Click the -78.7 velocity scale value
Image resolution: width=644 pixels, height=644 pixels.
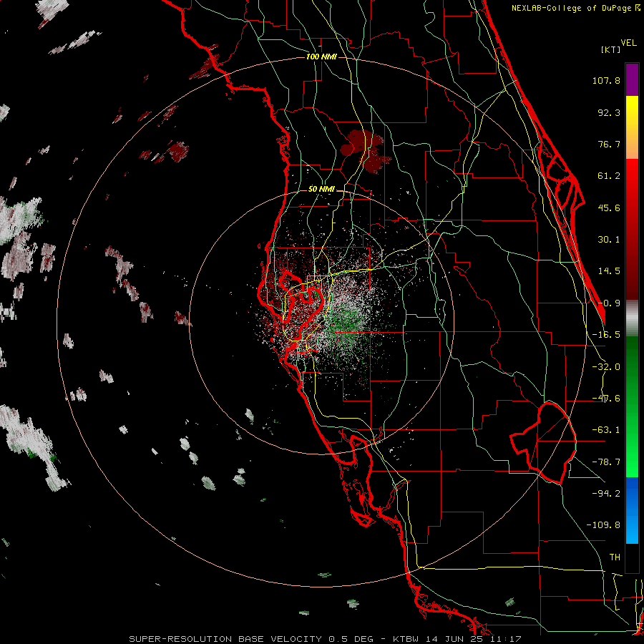pyautogui.click(x=606, y=462)
